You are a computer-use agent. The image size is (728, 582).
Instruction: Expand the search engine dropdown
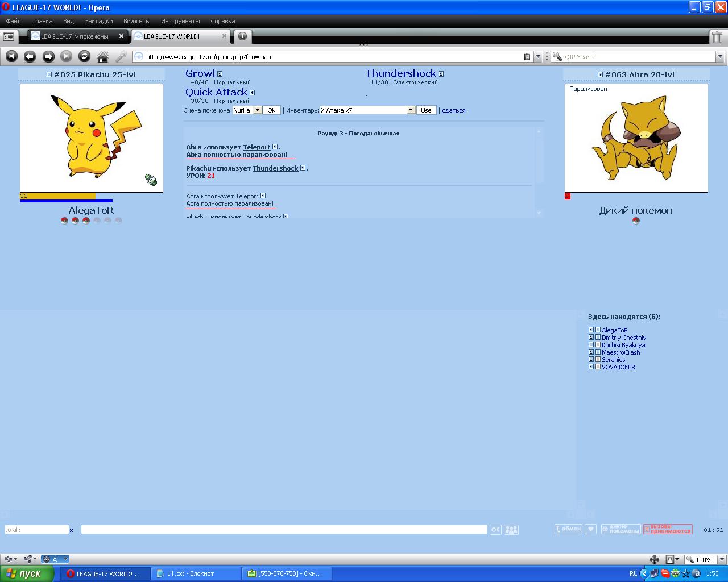720,57
